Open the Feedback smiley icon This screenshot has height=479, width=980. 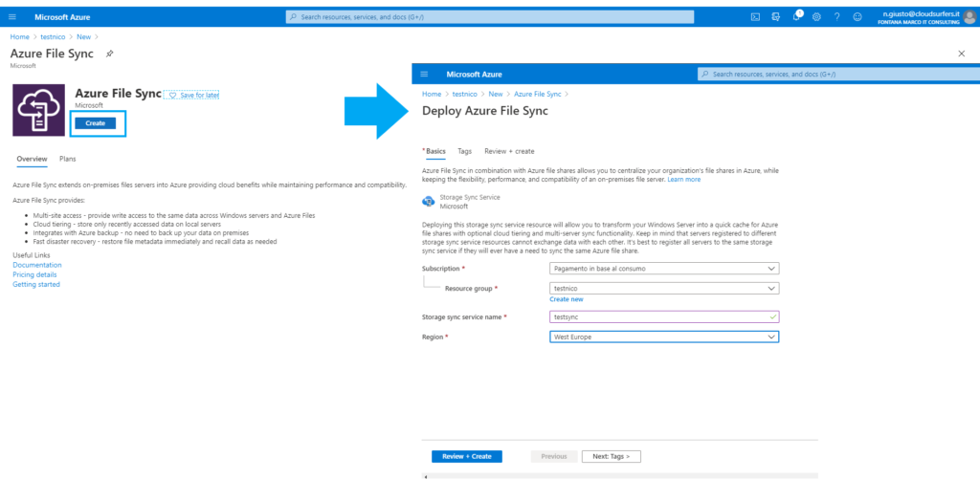pos(857,17)
